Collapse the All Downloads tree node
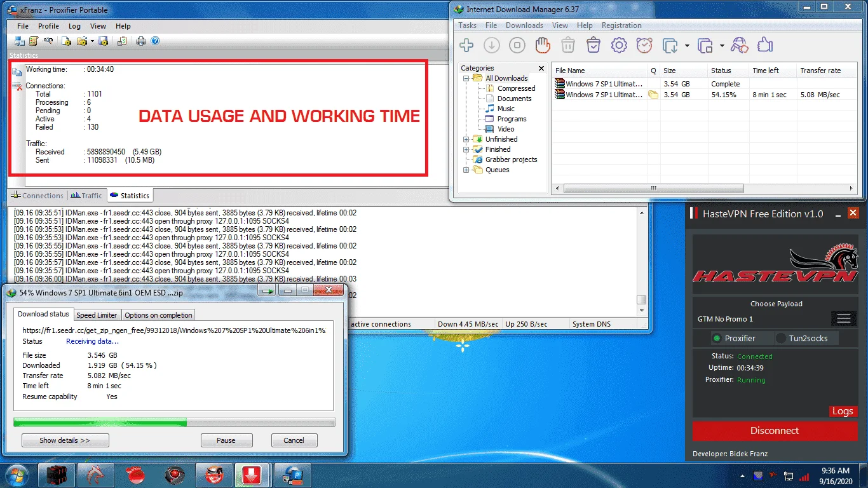This screenshot has width=868, height=488. pos(466,78)
